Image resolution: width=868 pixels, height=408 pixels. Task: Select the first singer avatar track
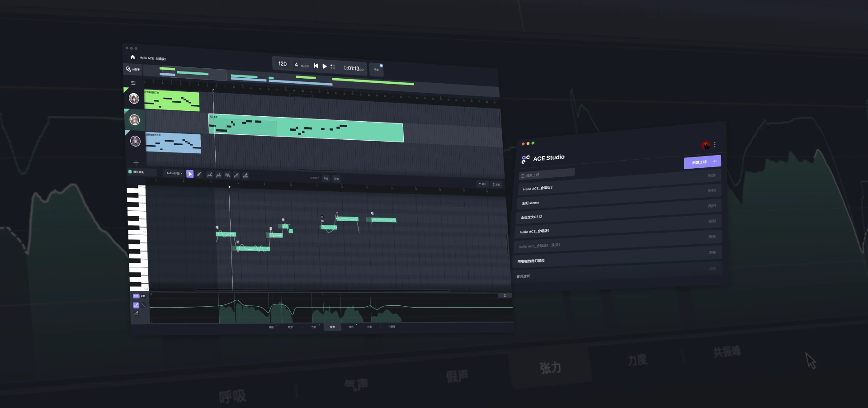coord(134,98)
